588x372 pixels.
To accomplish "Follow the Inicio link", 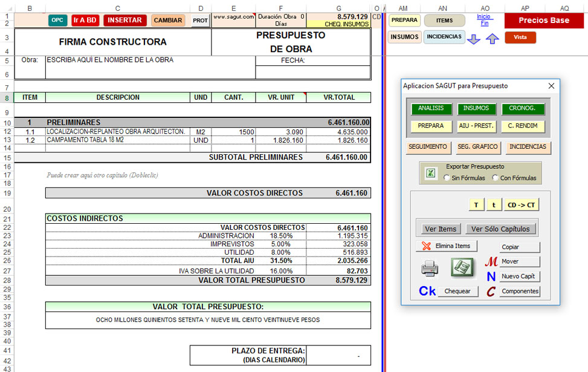I will click(484, 16).
